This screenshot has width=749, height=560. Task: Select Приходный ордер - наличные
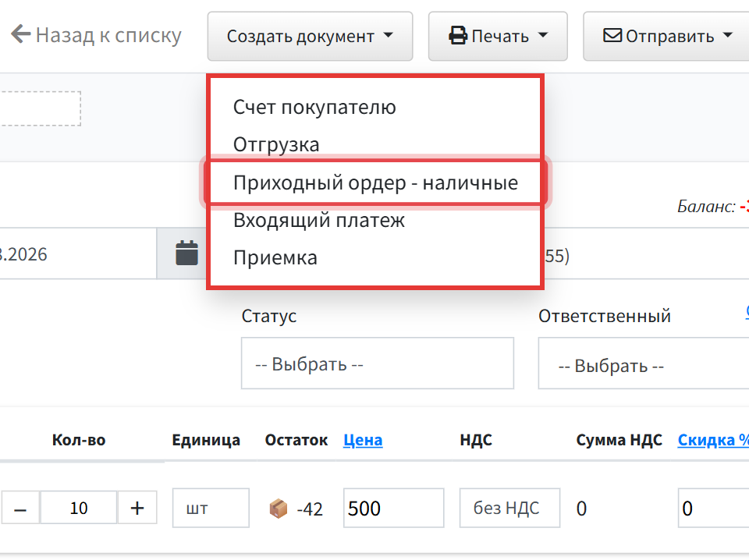(x=375, y=183)
